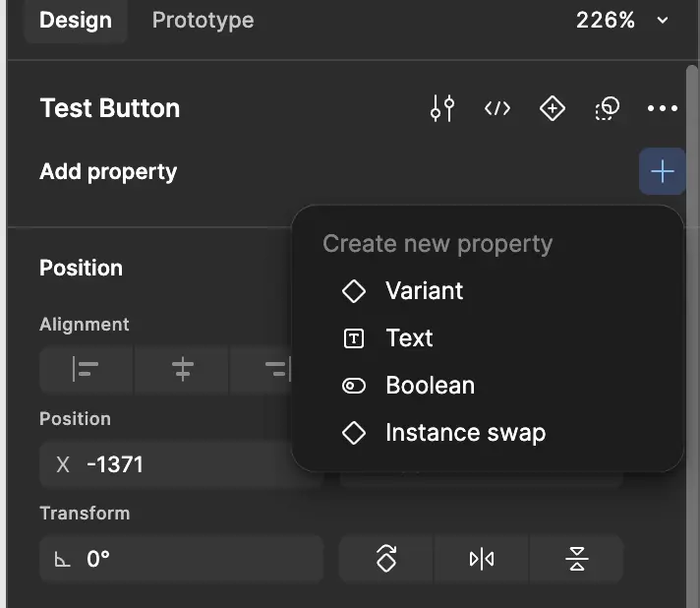The width and height of the screenshot is (700, 608).
Task: Open the three-dot more options menu
Action: coord(663,108)
